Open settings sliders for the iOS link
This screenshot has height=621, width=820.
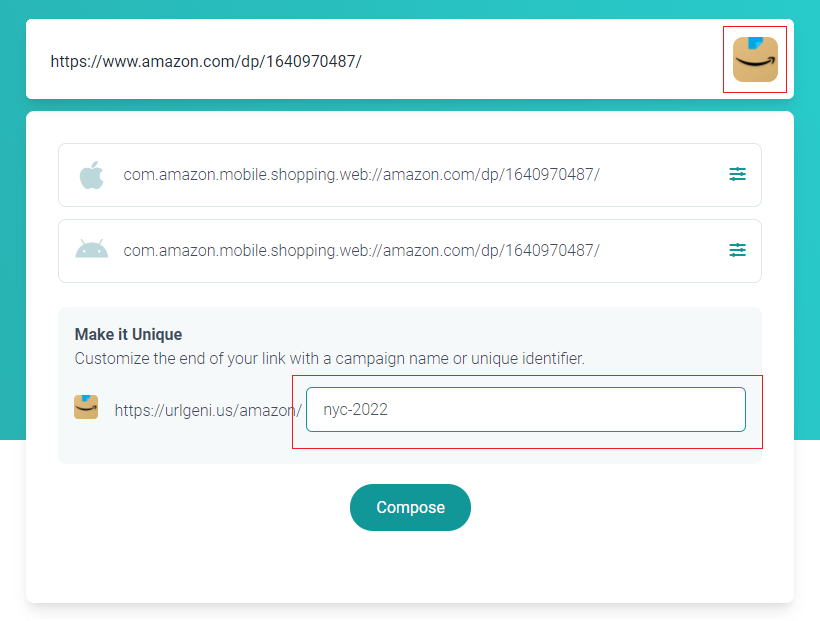pyautogui.click(x=737, y=174)
